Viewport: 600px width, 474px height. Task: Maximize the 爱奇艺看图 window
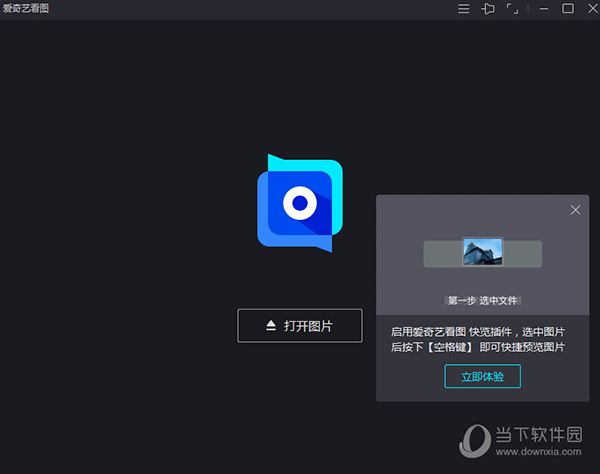[568, 8]
